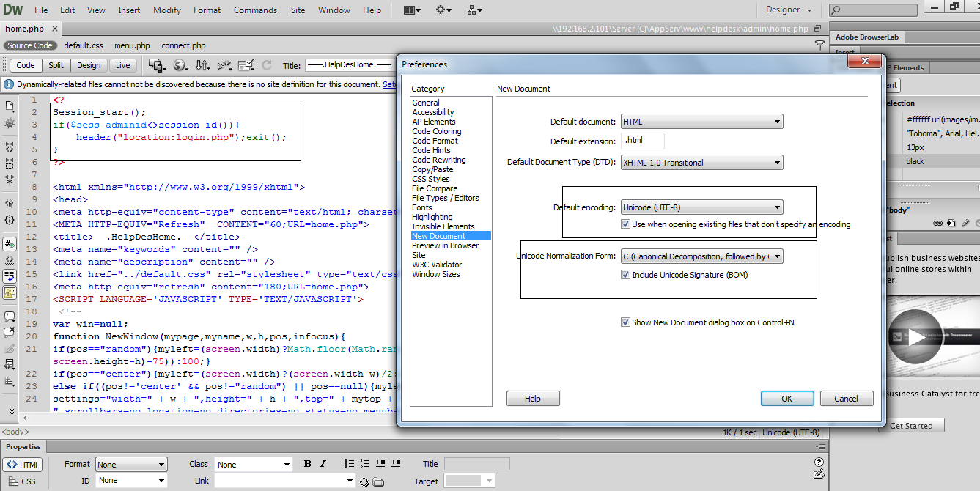Open the Default Document Type (DTD) dropdown
Image resolution: width=980 pixels, height=491 pixels.
(701, 163)
